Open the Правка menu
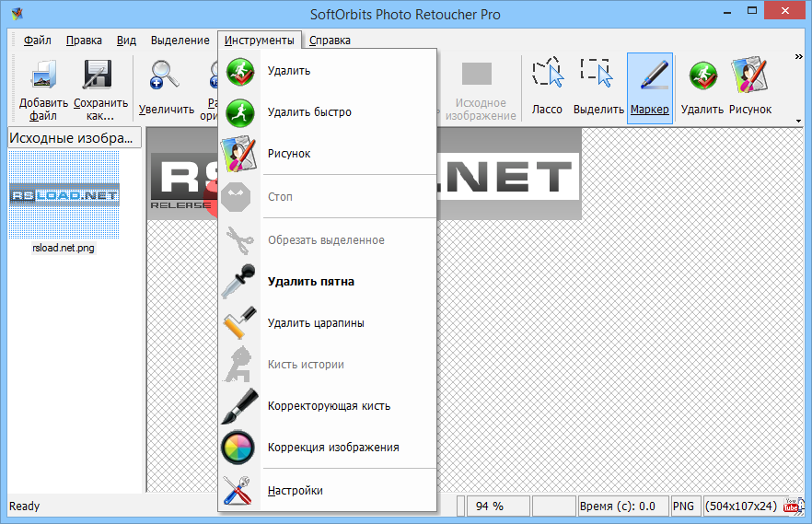This screenshot has height=524, width=812. (x=84, y=41)
